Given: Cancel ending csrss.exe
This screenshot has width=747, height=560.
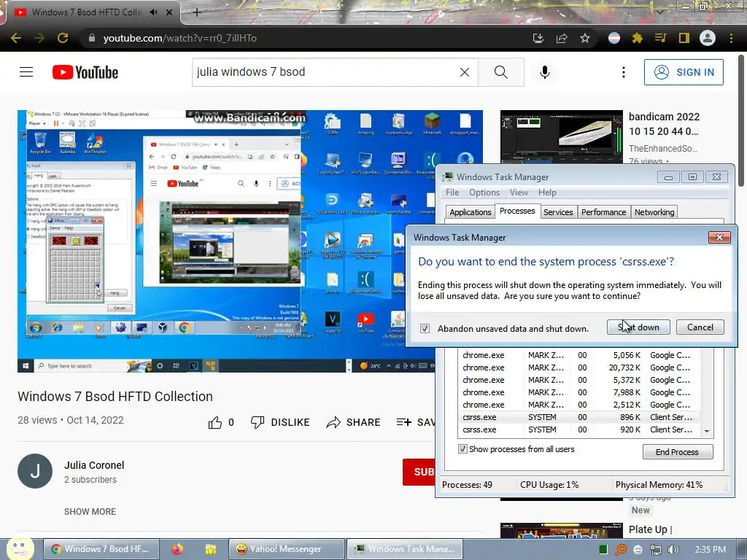Looking at the screenshot, I should coord(700,327).
